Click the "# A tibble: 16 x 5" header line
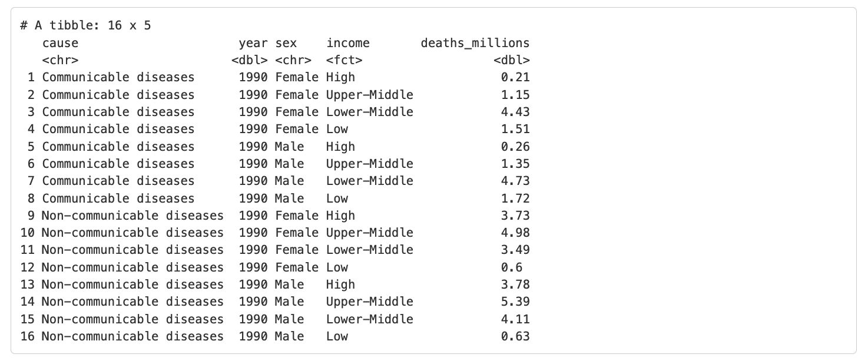The image size is (868, 364). coord(86,26)
